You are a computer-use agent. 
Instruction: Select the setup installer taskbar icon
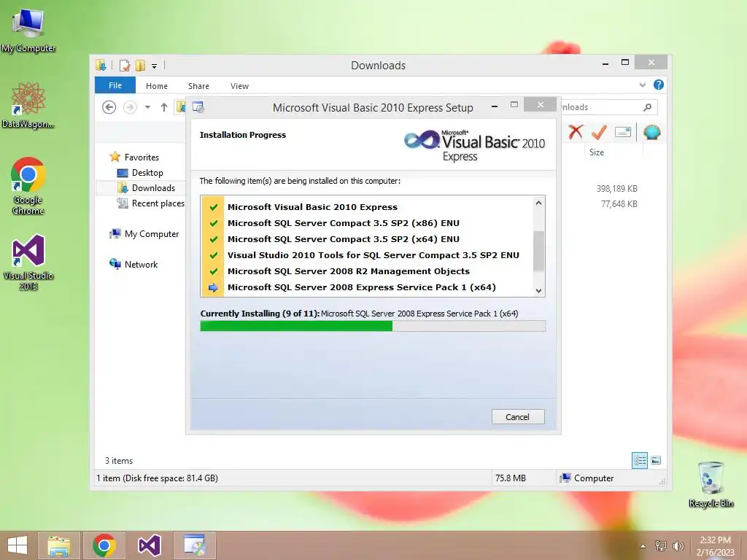194,545
